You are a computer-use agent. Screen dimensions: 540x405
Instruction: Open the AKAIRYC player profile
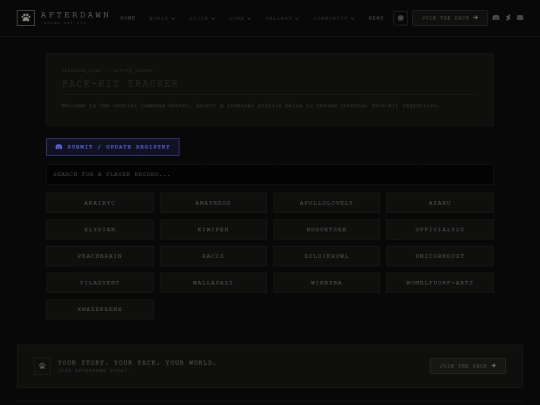click(100, 203)
